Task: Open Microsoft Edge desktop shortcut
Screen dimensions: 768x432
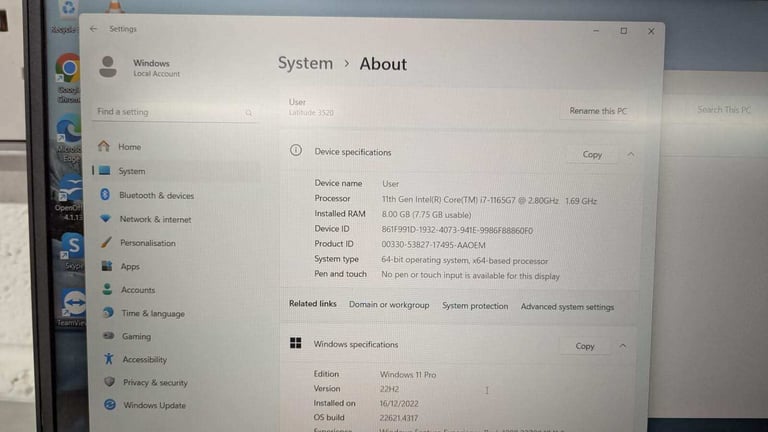Action: pyautogui.click(x=69, y=140)
